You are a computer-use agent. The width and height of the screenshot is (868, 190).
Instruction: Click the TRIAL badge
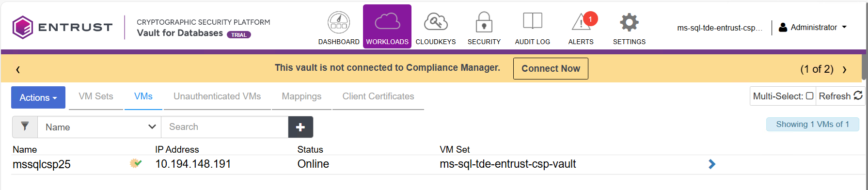[239, 35]
